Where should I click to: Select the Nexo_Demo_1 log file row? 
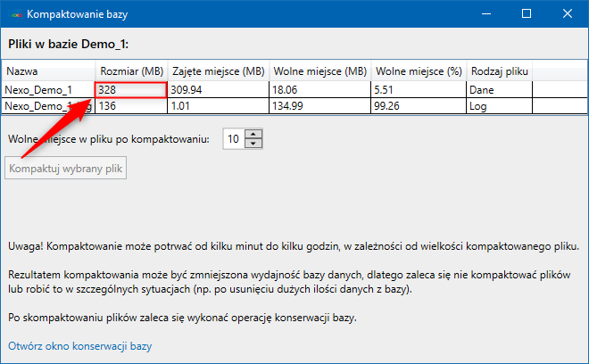pyautogui.click(x=37, y=106)
